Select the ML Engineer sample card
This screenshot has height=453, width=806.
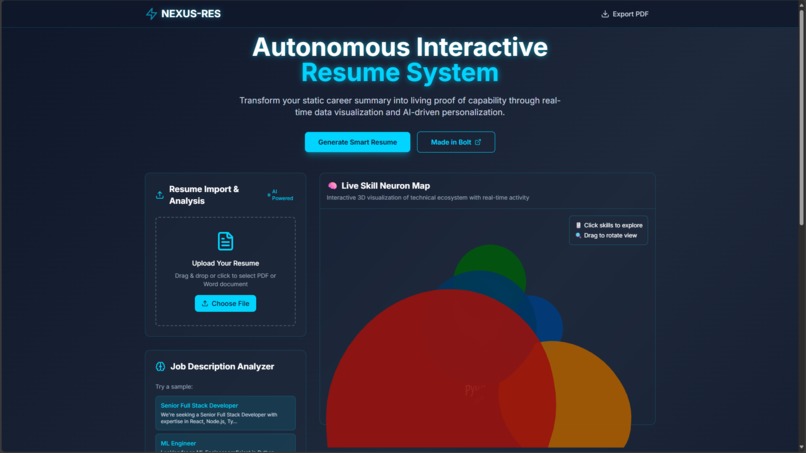[225, 443]
